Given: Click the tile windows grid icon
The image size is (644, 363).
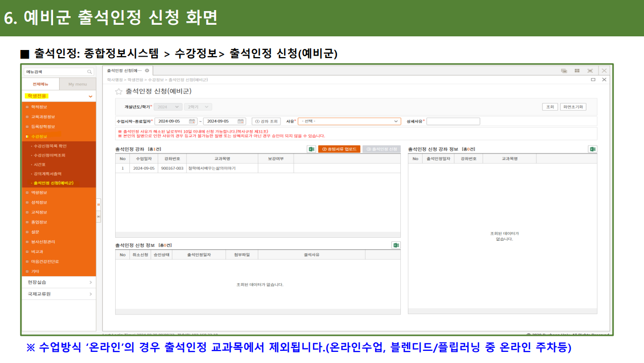Looking at the screenshot, I should [577, 71].
